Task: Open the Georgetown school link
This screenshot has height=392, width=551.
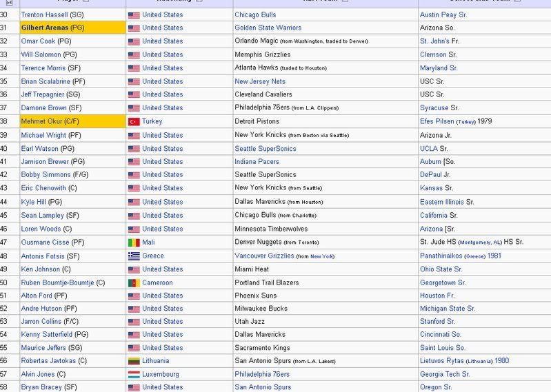Action: coord(443,283)
